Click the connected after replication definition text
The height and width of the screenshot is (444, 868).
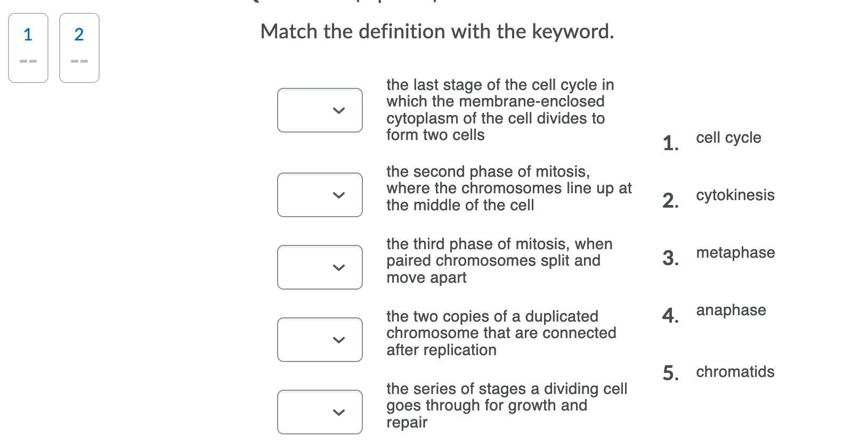[x=501, y=333]
